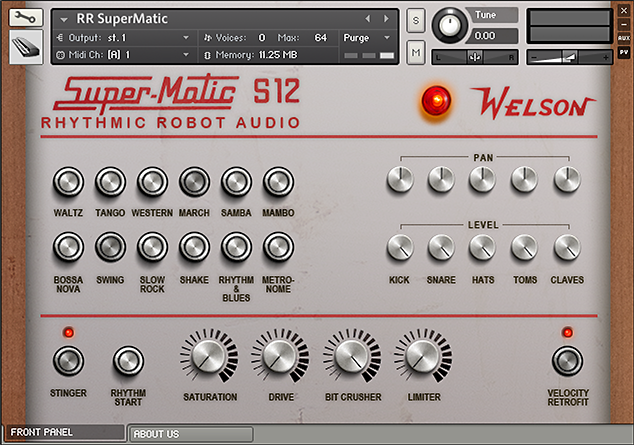Click the Max voices value 64
Image resolution: width=634 pixels, height=445 pixels.
pos(320,38)
